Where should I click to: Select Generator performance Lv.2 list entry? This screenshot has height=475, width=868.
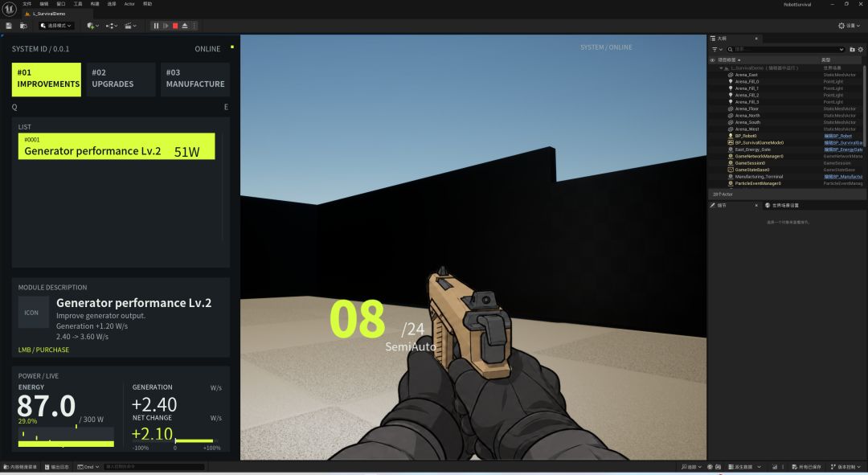click(117, 146)
